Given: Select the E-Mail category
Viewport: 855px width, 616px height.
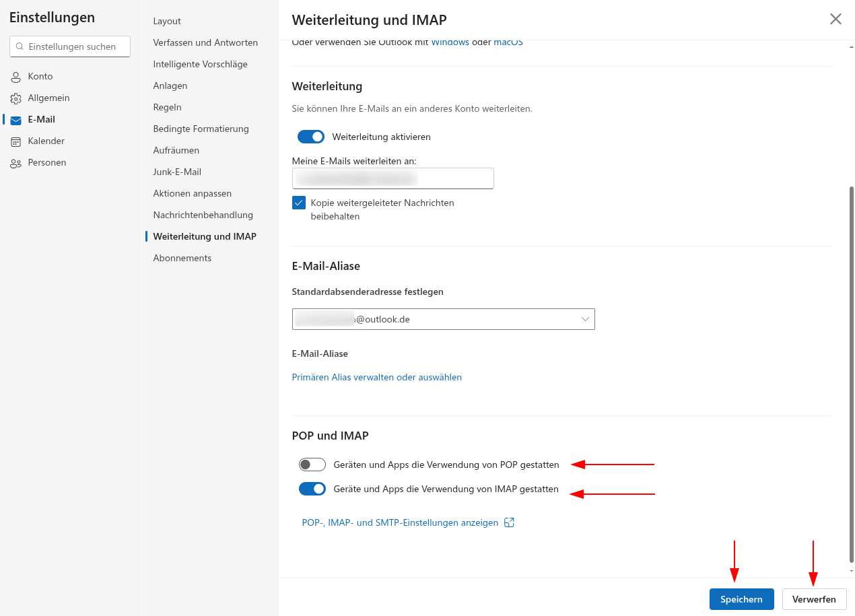Looking at the screenshot, I should click(41, 119).
